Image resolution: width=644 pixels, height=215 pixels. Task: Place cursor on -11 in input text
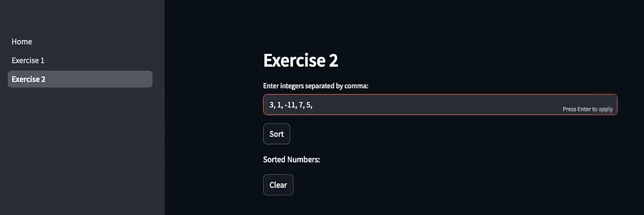pos(290,105)
